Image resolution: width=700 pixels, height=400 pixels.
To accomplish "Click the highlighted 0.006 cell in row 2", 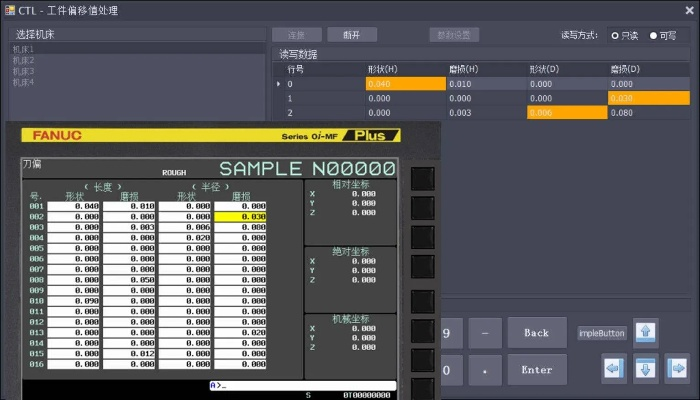I will click(567, 113).
